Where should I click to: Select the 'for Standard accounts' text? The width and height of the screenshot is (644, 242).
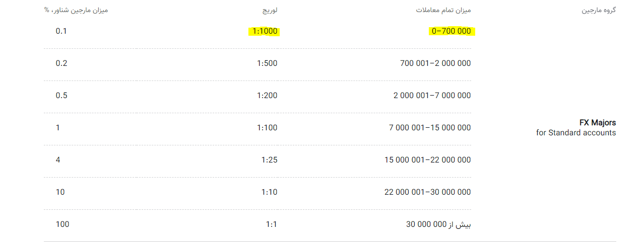point(576,133)
